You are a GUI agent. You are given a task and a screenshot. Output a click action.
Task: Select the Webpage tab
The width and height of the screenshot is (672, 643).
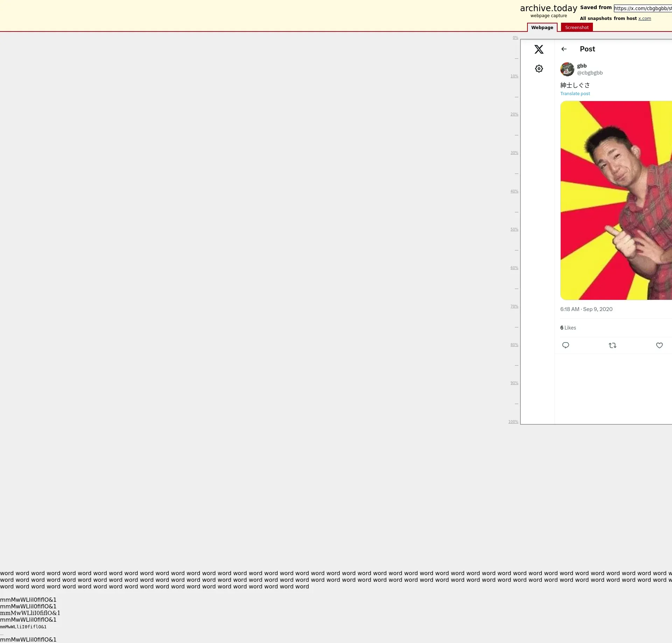542,27
